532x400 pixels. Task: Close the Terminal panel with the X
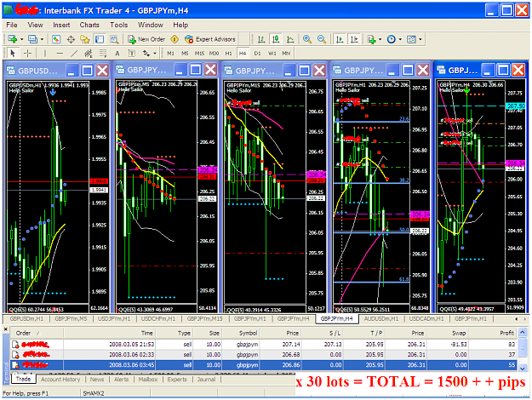coord(5,329)
